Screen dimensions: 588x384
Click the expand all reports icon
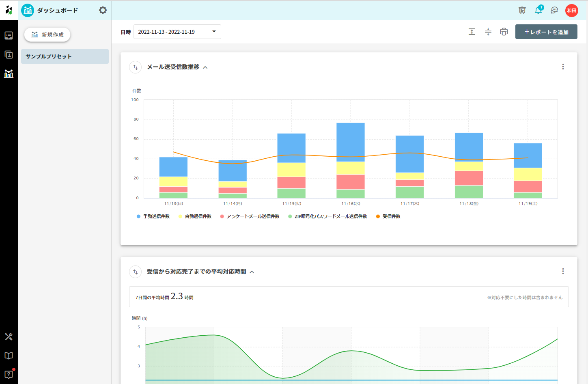pyautogui.click(x=472, y=32)
